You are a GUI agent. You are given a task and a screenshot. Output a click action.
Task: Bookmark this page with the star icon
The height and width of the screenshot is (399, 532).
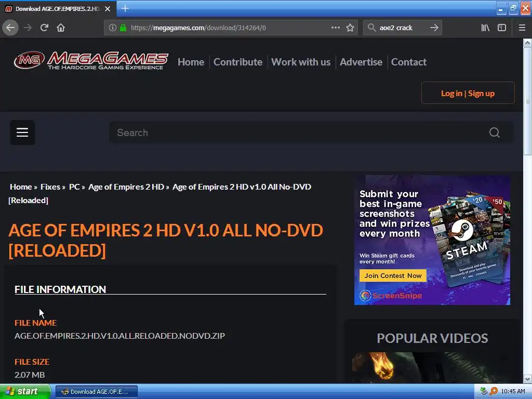pyautogui.click(x=350, y=28)
